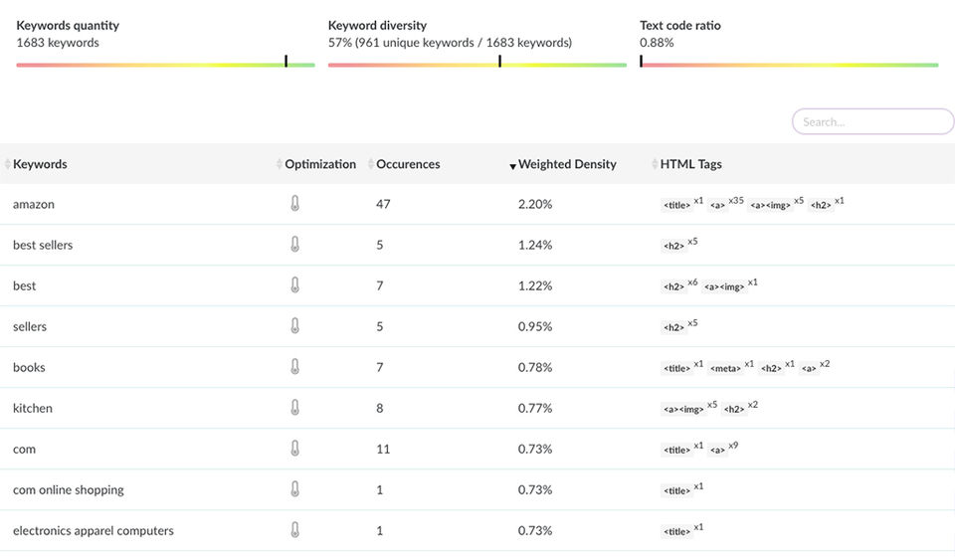Click the thermometer icon for electronics apparel computers
Screen dimensions: 955x560
click(294, 530)
